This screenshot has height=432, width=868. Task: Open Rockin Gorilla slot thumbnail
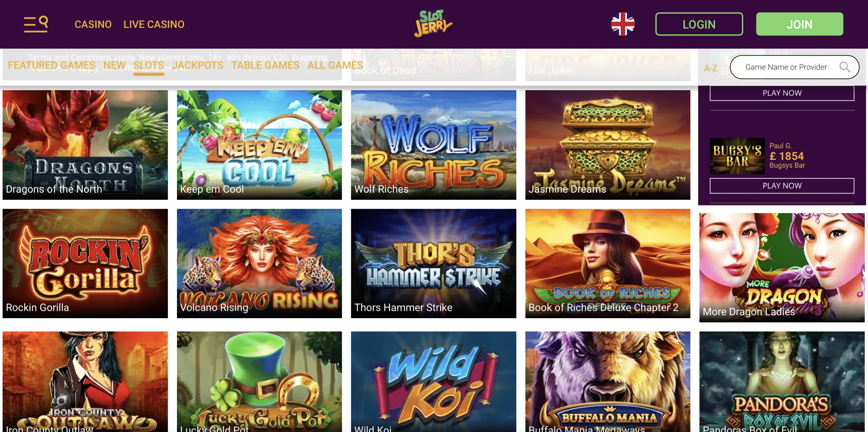(85, 263)
